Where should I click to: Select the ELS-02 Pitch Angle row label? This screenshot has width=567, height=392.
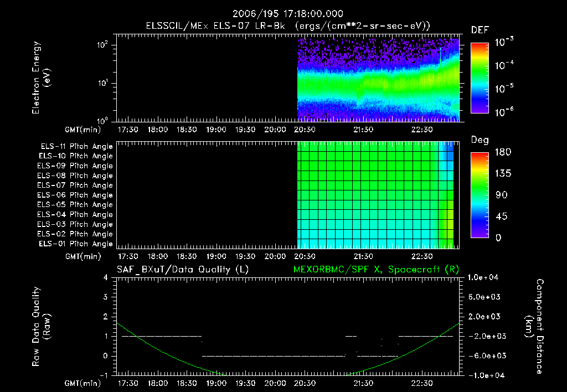pos(75,234)
